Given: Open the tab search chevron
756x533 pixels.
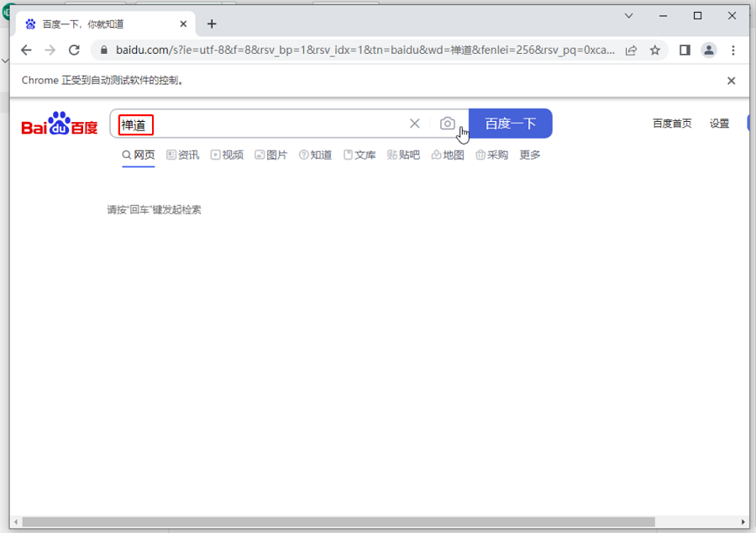Looking at the screenshot, I should (628, 16).
